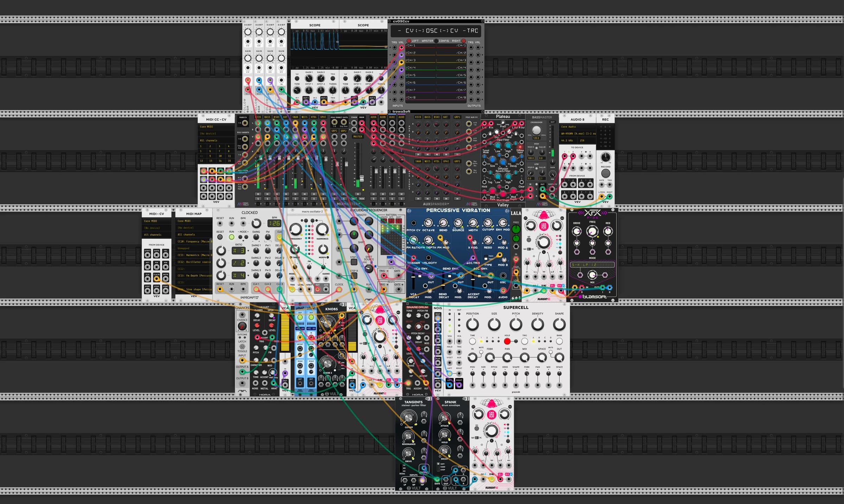Click the DRIVE knob on XFX F-35

pyautogui.click(x=577, y=231)
